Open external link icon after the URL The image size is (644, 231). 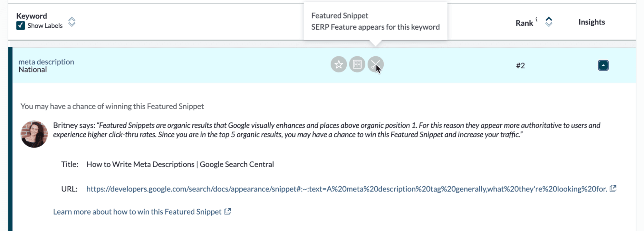tap(613, 188)
